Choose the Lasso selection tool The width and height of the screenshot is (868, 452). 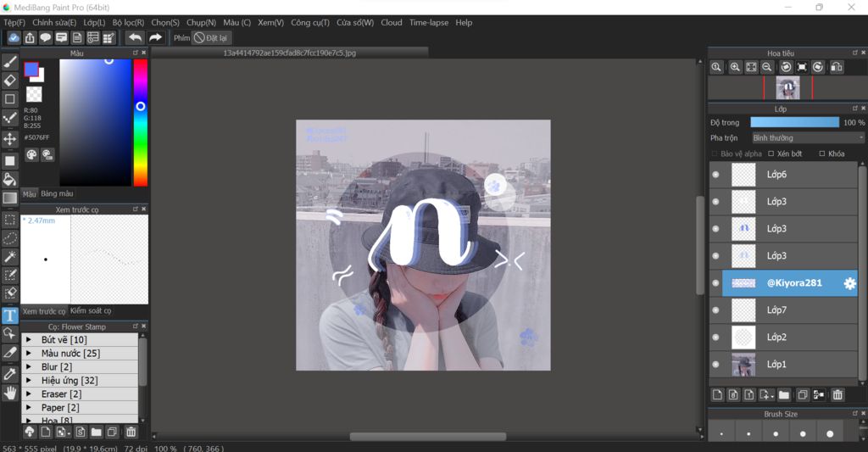pos(10,238)
